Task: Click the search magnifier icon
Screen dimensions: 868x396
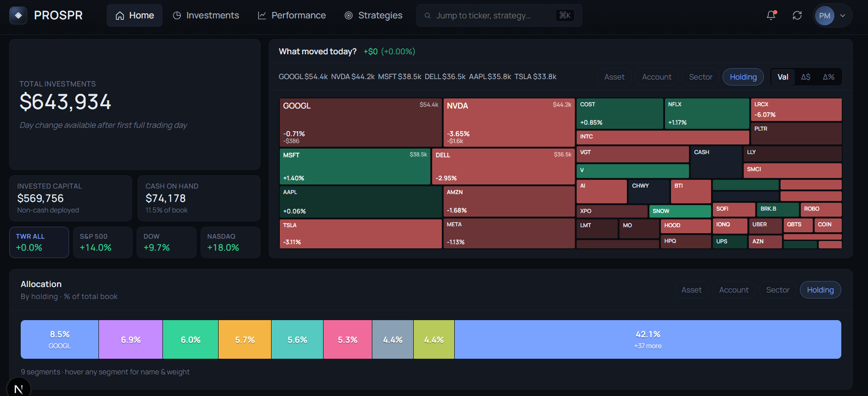Action: (x=428, y=16)
